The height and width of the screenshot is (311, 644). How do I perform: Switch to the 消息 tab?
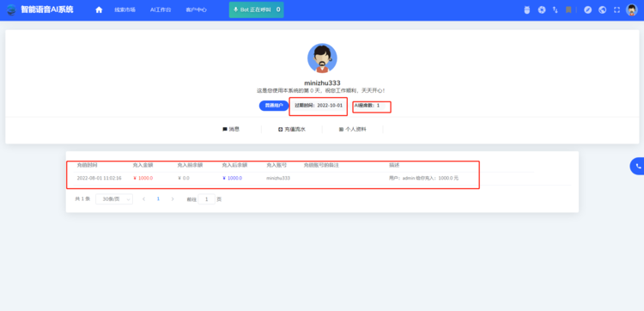231,129
